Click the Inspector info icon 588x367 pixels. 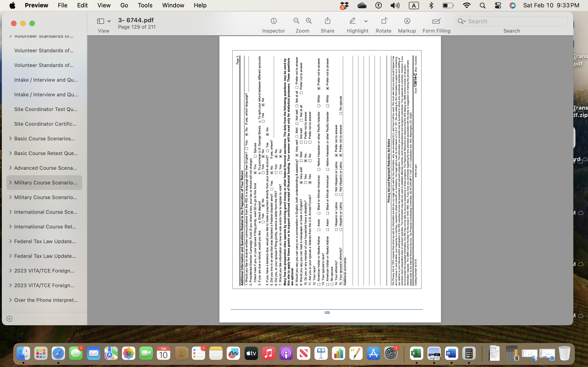274,21
